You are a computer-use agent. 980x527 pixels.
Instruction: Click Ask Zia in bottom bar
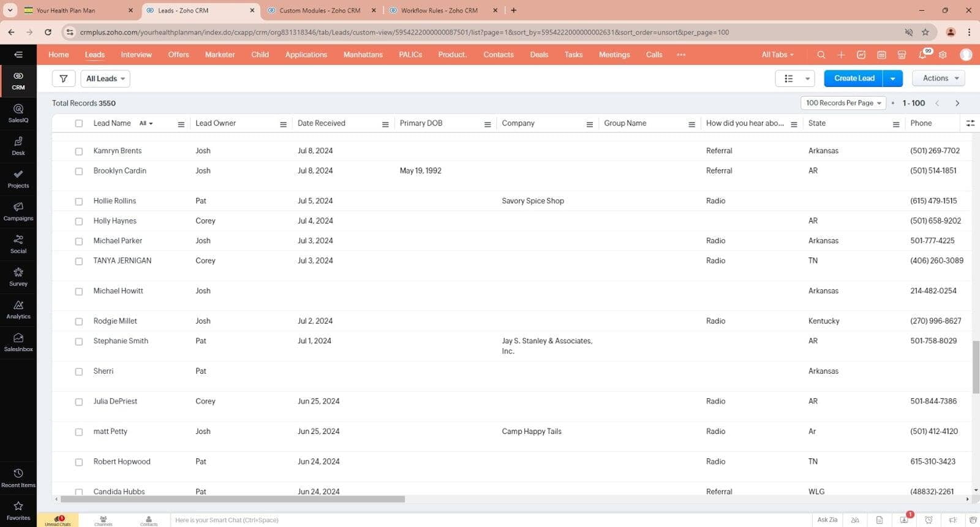827,520
